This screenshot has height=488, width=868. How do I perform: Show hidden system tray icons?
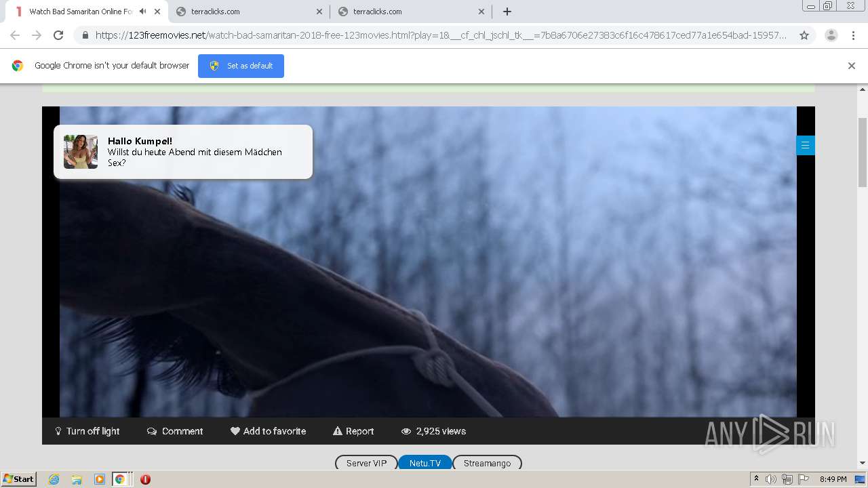point(756,479)
